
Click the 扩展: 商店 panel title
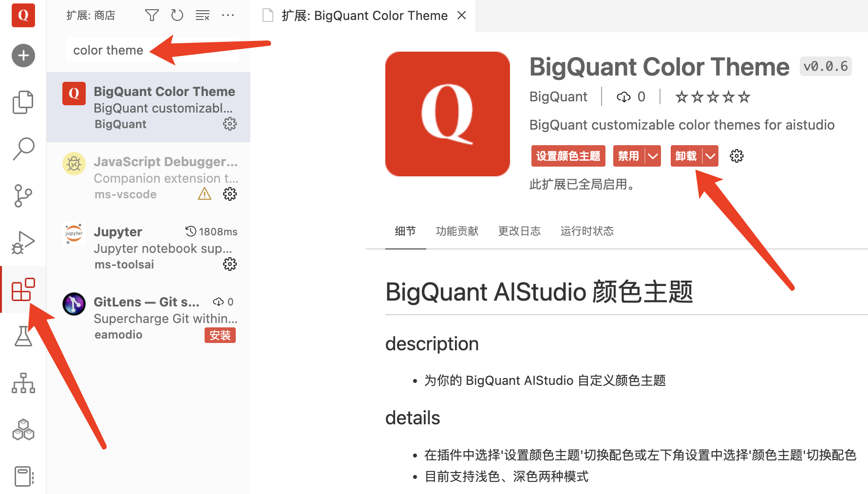(91, 16)
